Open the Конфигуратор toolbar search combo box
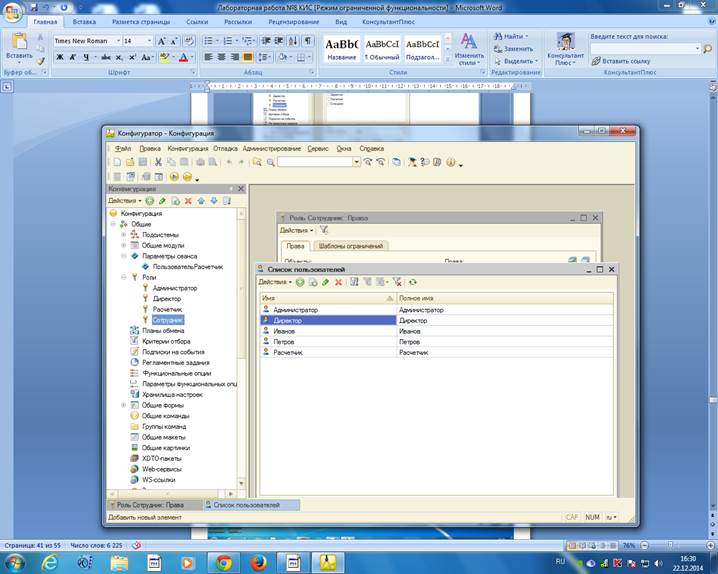Screen dimensions: 718x574 [x=356, y=162]
